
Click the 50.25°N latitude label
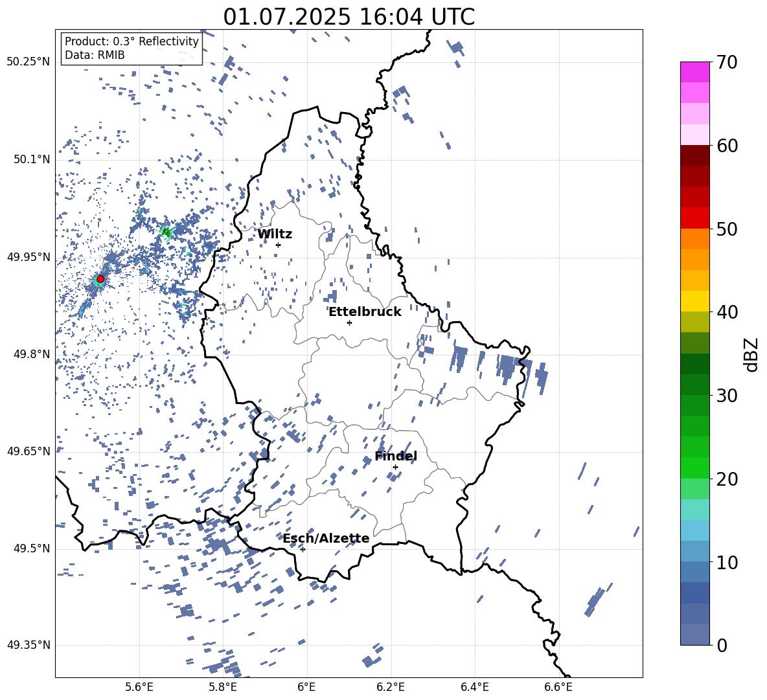pyautogui.click(x=29, y=62)
